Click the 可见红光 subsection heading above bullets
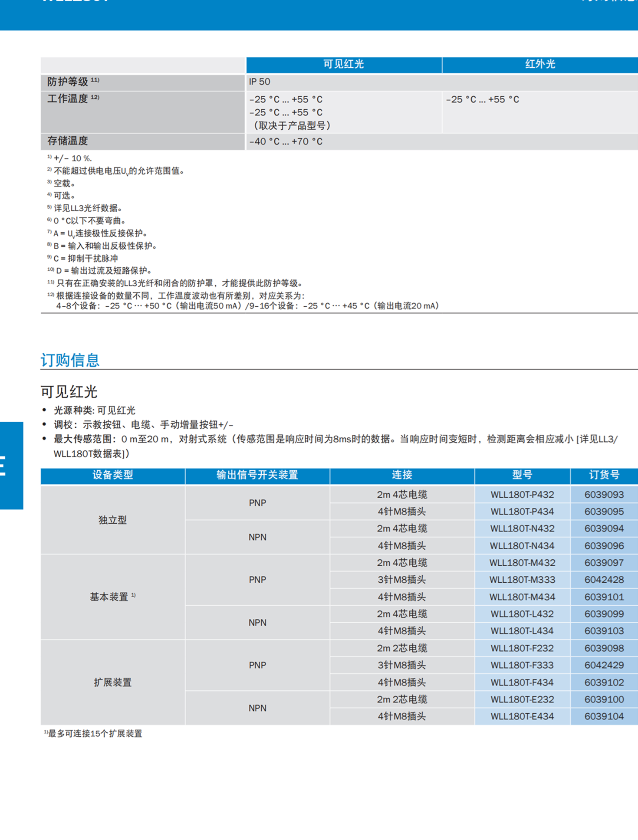Viewport: 638px width, 840px height. coord(69,392)
